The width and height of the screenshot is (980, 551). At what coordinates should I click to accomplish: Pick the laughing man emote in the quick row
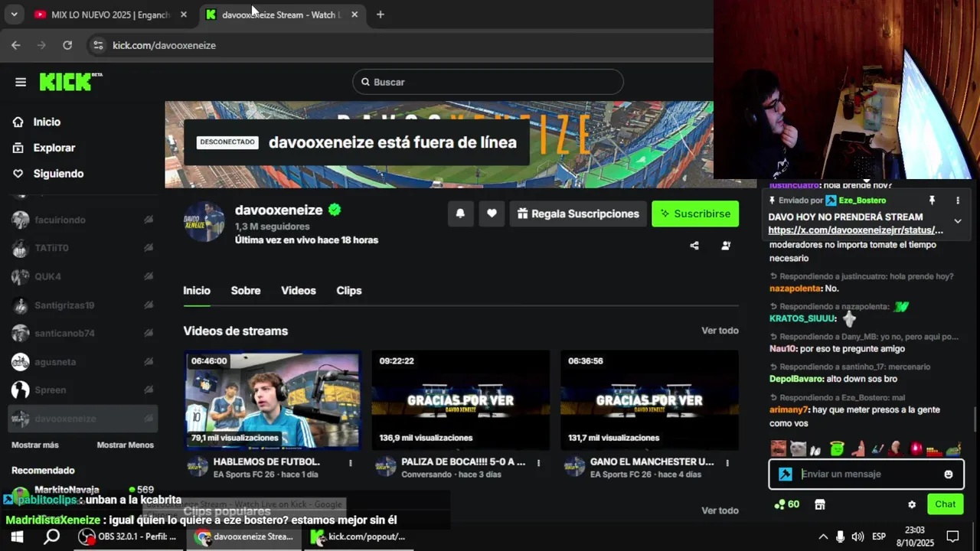(x=779, y=448)
